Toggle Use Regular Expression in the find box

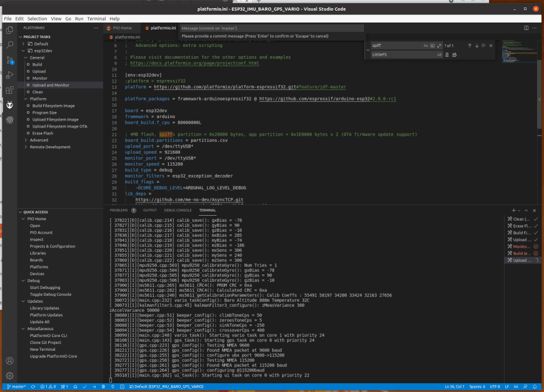pyautogui.click(x=439, y=46)
